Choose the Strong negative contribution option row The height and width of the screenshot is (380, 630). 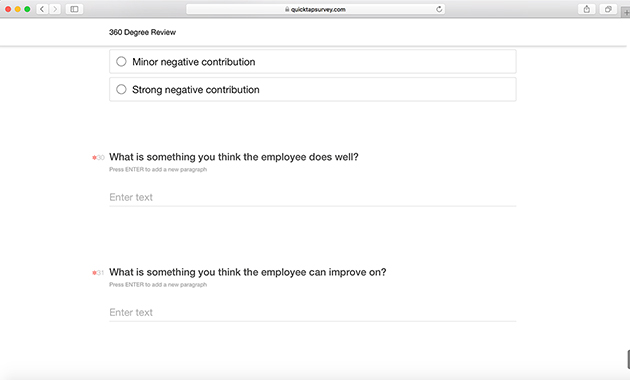313,89
